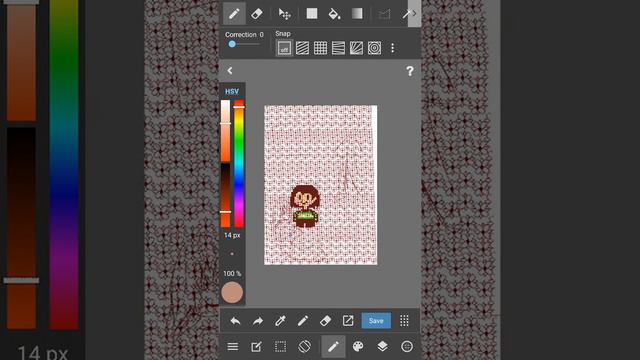
Task: Open the layers panel
Action: click(382, 347)
